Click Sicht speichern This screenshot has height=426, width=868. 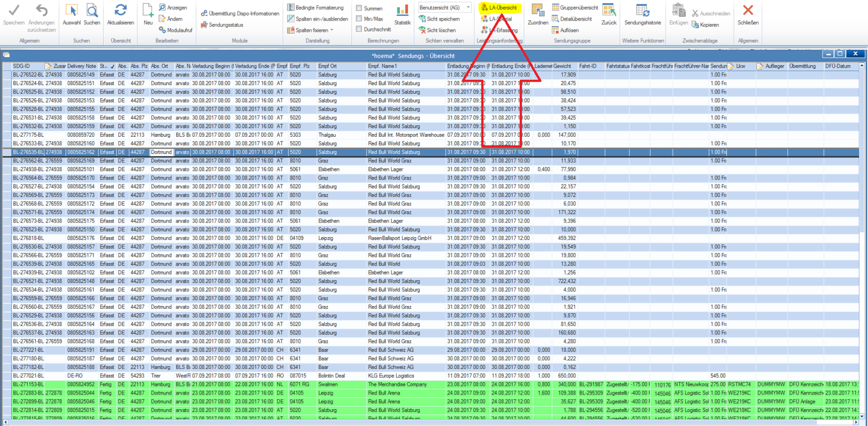coord(437,19)
